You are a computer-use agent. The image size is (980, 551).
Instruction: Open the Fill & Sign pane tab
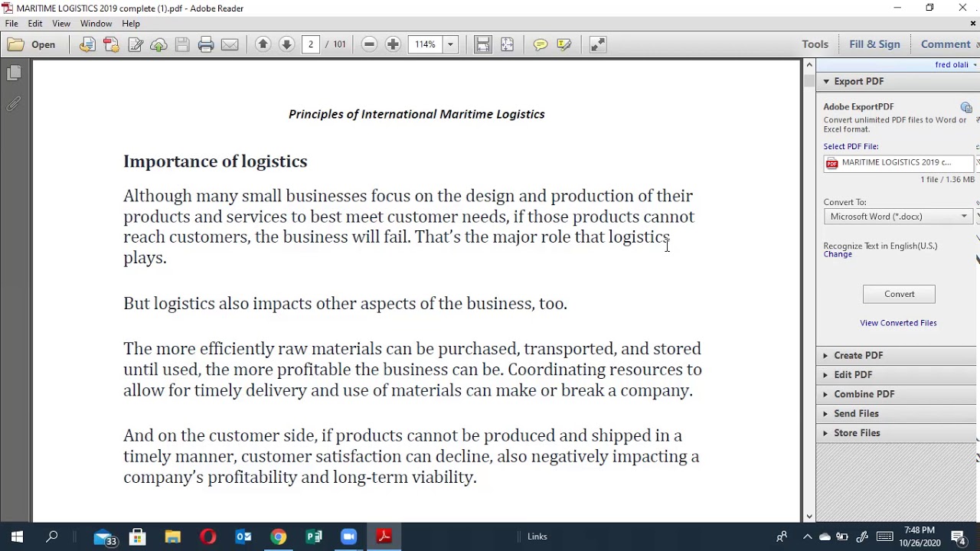[874, 44]
